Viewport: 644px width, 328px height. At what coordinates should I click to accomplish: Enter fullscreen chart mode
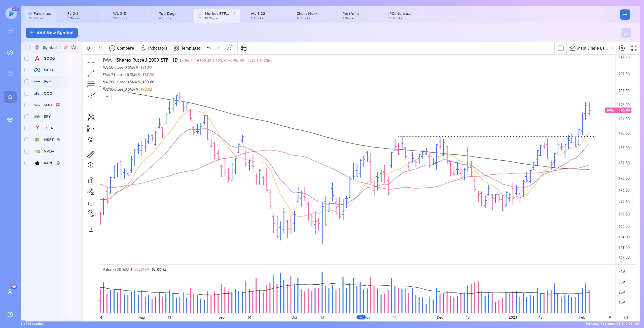coord(634,48)
